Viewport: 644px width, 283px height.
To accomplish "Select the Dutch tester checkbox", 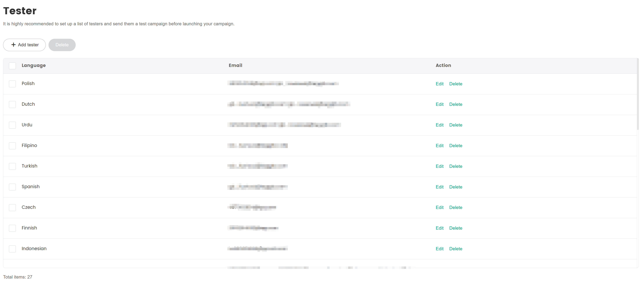I will (12, 104).
